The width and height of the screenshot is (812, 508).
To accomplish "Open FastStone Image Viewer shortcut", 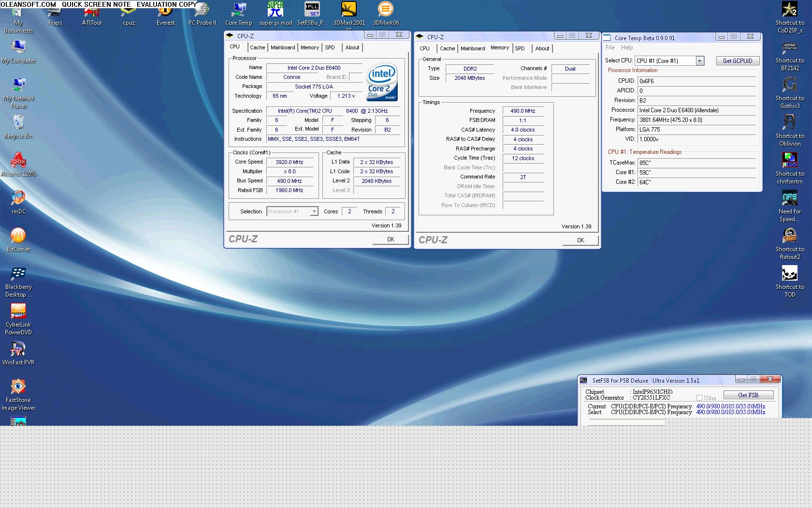I will (18, 395).
